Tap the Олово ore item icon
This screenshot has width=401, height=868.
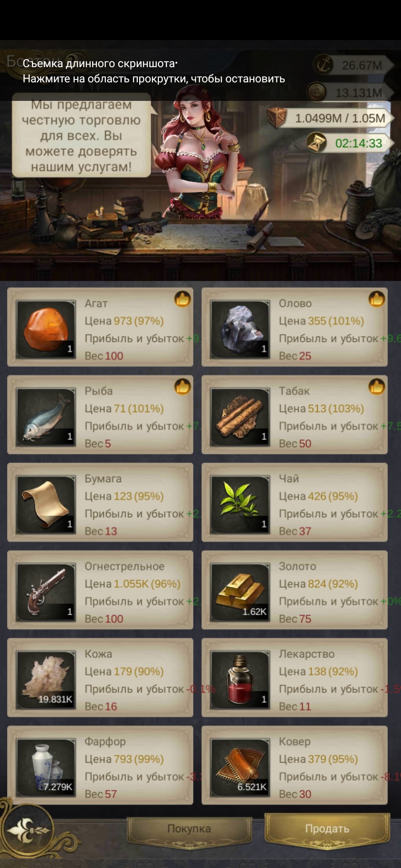pos(240,329)
